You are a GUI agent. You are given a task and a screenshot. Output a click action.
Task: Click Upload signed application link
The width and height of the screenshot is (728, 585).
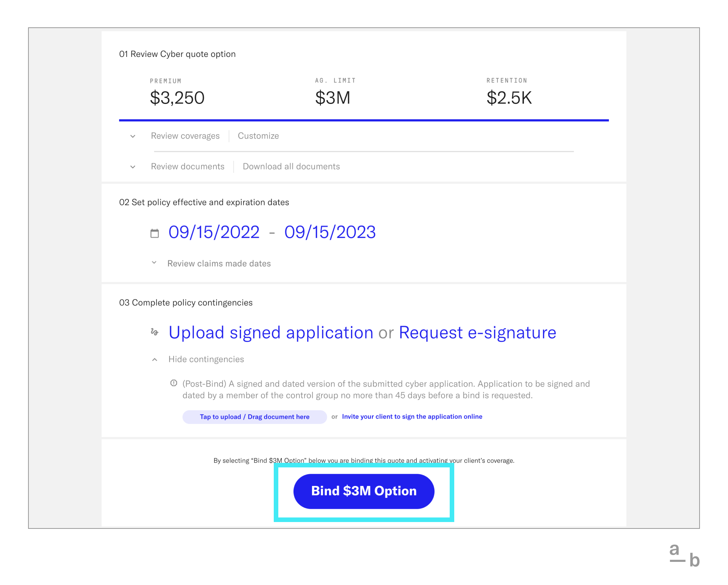pos(271,333)
